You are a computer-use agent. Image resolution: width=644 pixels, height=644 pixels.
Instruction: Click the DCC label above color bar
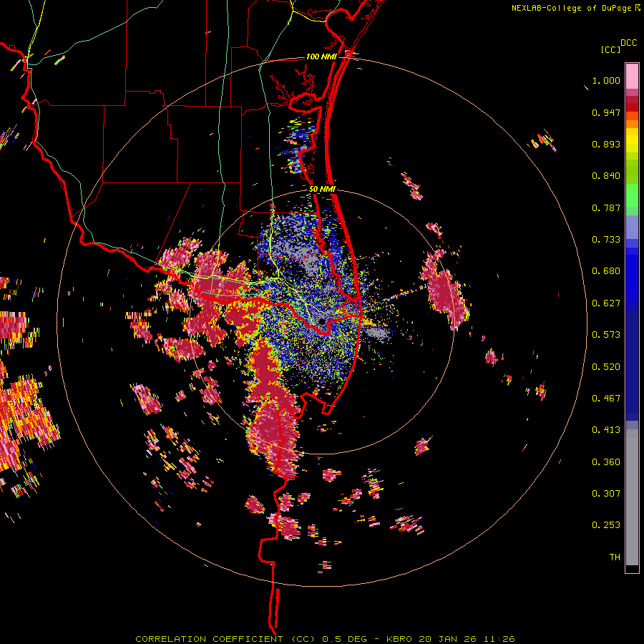coord(629,43)
